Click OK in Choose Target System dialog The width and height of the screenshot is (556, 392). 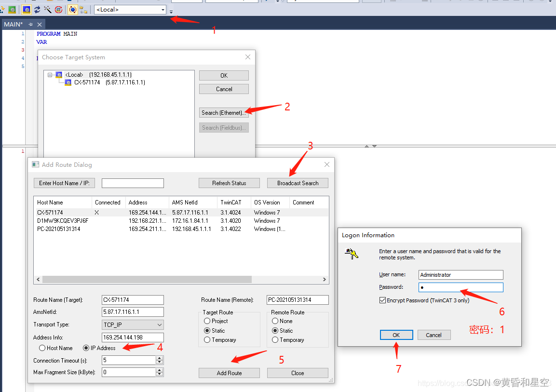224,76
